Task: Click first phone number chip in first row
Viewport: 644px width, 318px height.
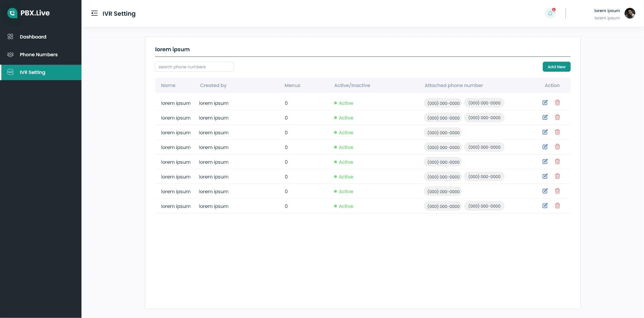Action: click(x=443, y=103)
